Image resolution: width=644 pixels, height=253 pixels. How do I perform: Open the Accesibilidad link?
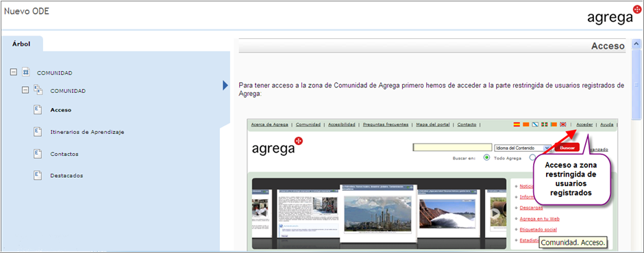342,124
